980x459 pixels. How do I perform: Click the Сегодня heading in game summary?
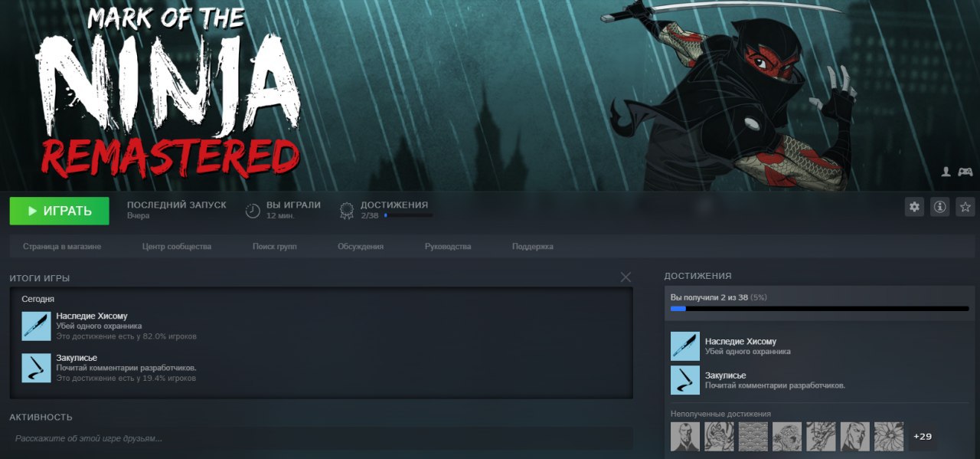point(38,299)
